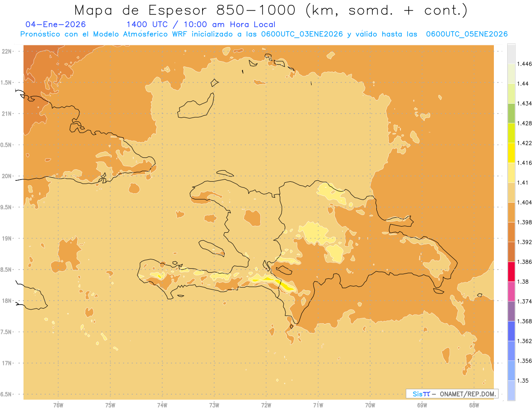Pick the purple legend swatch above 1.368
The image size is (532, 411).
click(x=511, y=311)
